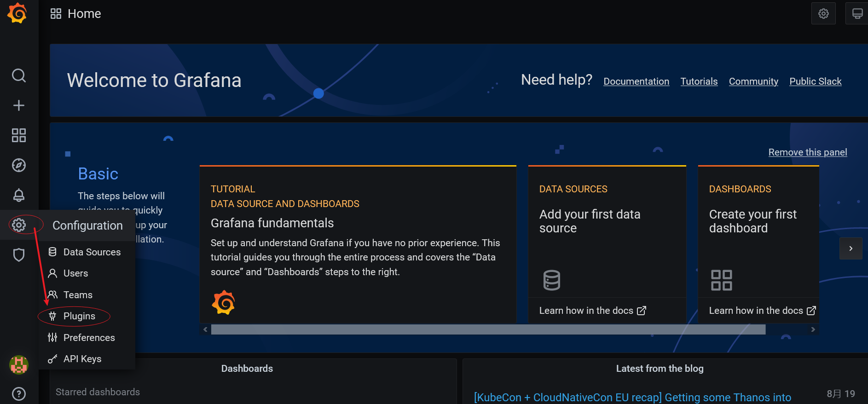Click the Starred dashboards text

point(98,392)
